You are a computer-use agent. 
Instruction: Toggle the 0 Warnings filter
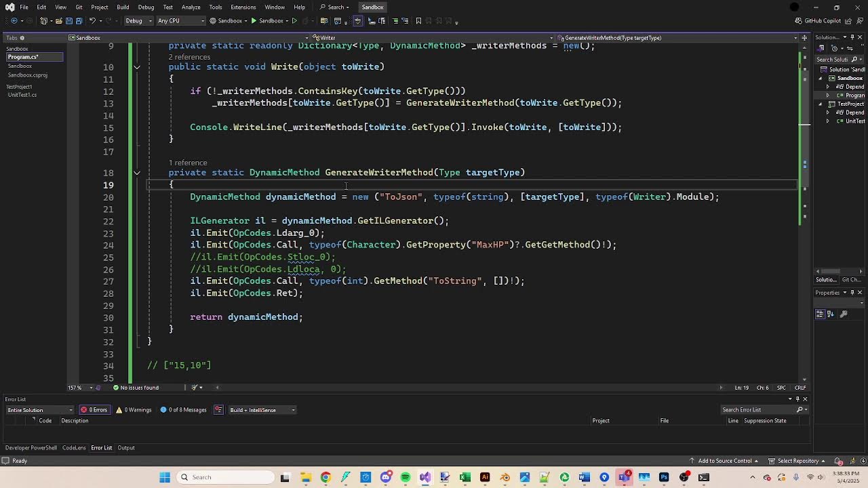134,410
